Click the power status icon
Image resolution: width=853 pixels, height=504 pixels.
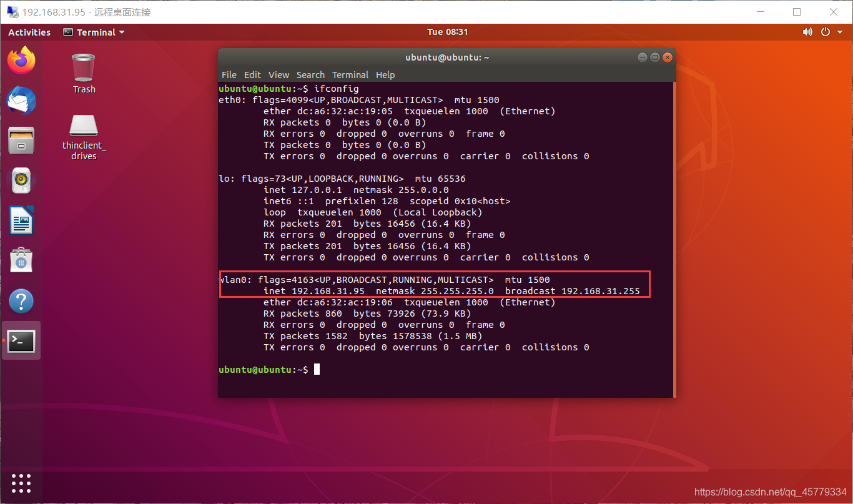825,32
